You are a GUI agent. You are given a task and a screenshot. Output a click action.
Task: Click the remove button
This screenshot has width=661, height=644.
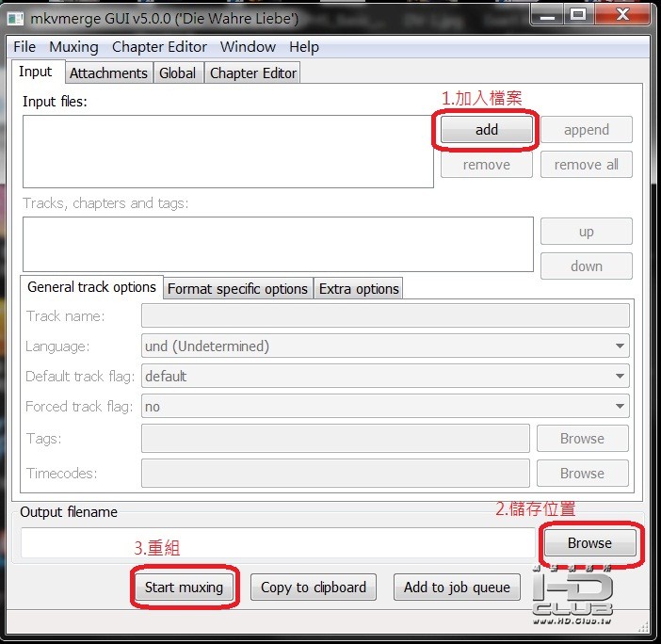(487, 165)
